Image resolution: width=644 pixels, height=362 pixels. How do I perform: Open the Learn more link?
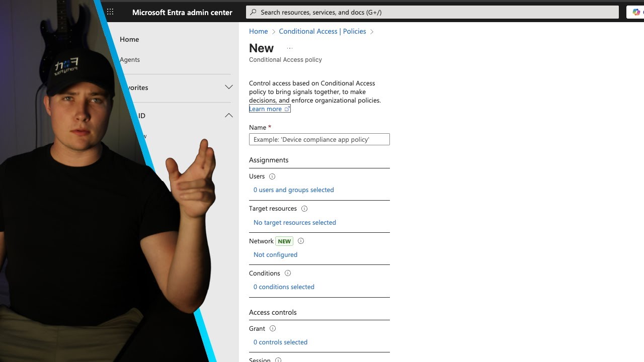270,109
